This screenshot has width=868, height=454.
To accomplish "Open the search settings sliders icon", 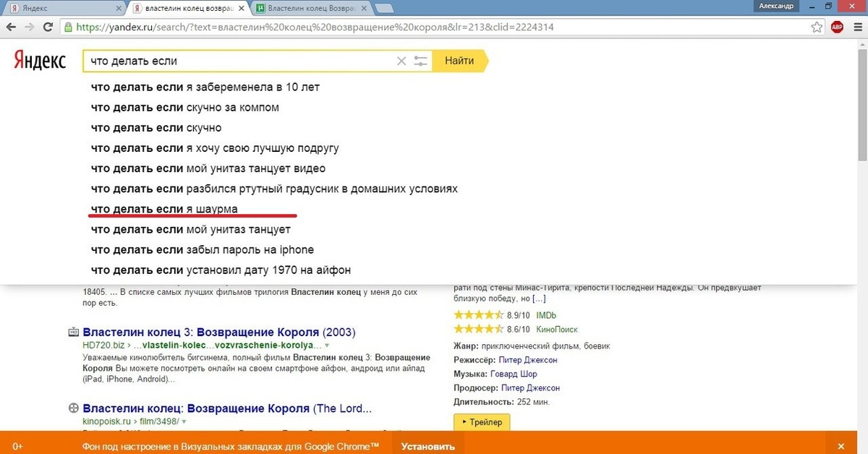I will point(421,61).
